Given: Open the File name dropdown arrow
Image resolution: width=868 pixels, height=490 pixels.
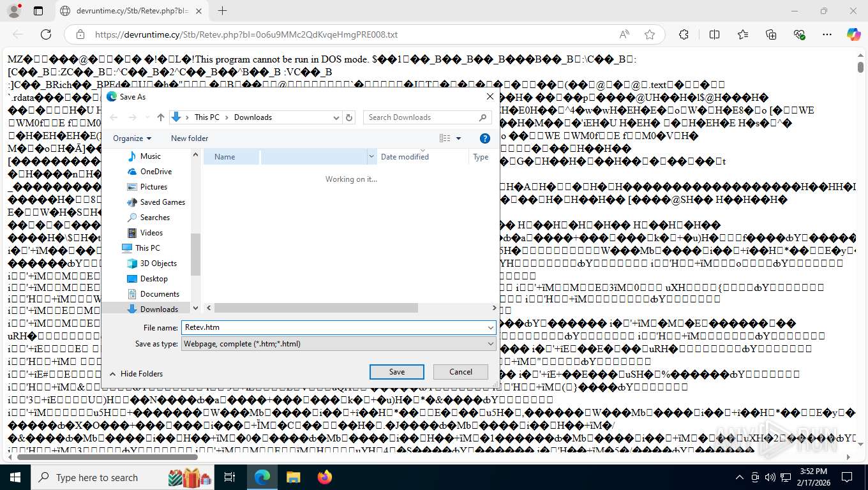Looking at the screenshot, I should (490, 327).
